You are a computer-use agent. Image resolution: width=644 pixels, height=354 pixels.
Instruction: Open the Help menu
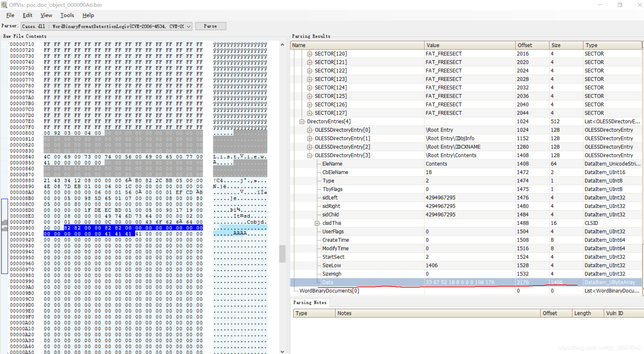click(x=88, y=15)
